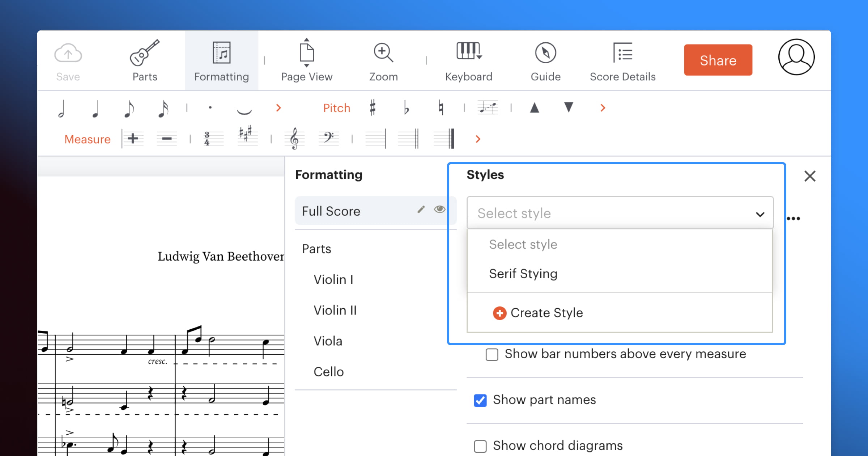This screenshot has width=868, height=456.
Task: Choose Serif Stying from the list
Action: (523, 274)
